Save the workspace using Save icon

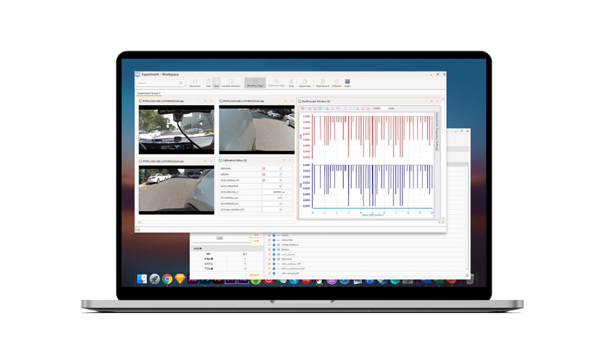click(216, 83)
